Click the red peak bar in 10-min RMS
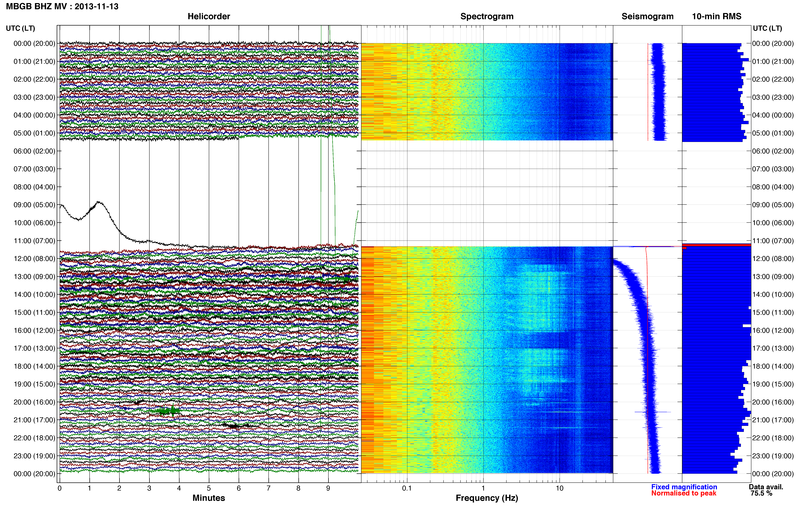 (717, 245)
